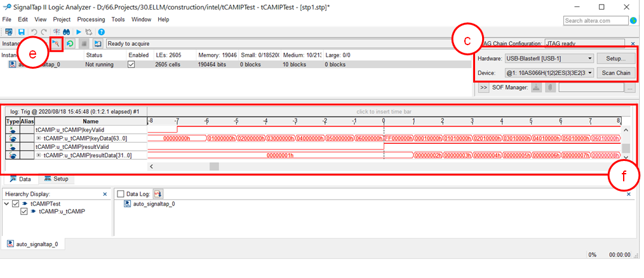Click the Run Analysis icon
Screen dimensions: 644x278
57,43
